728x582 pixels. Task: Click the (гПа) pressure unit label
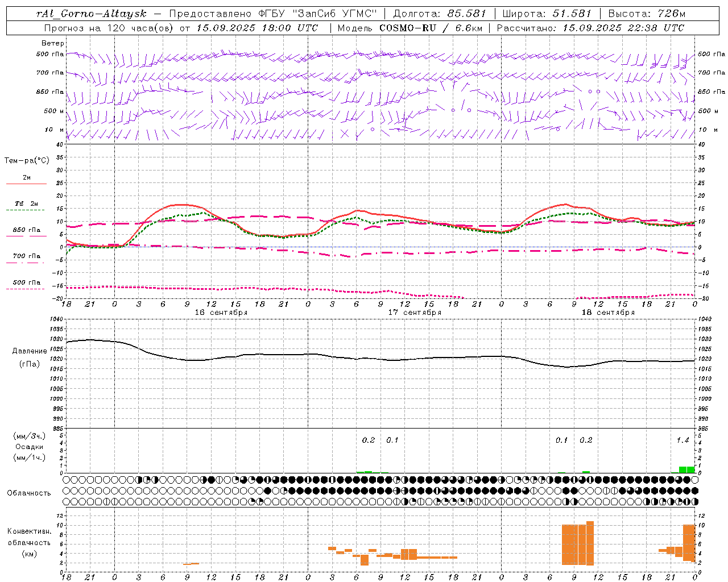[30, 364]
